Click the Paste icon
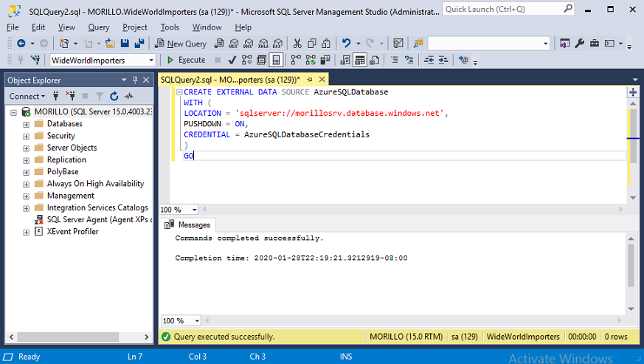Screen dimensions: 644x364 tap(327, 43)
